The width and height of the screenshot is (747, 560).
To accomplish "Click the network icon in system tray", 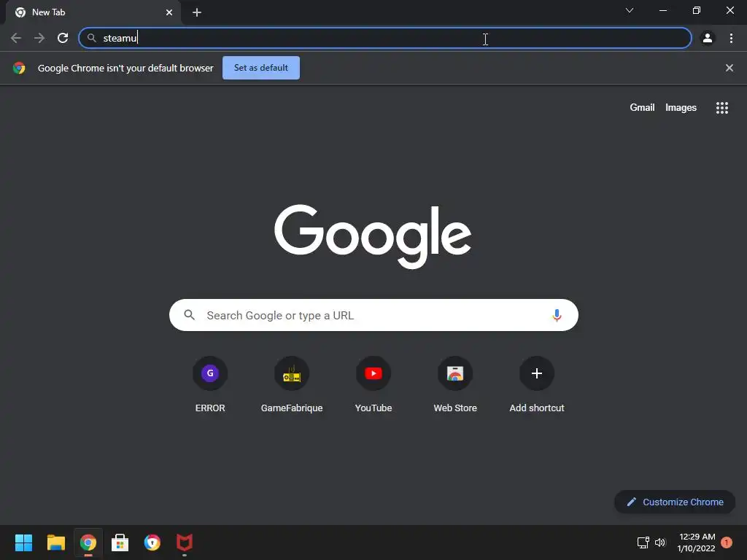I will pyautogui.click(x=643, y=542).
